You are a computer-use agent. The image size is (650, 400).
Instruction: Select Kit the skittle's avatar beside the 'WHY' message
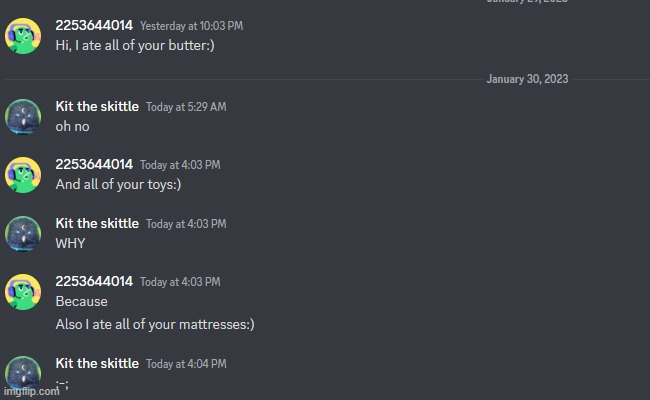23,233
